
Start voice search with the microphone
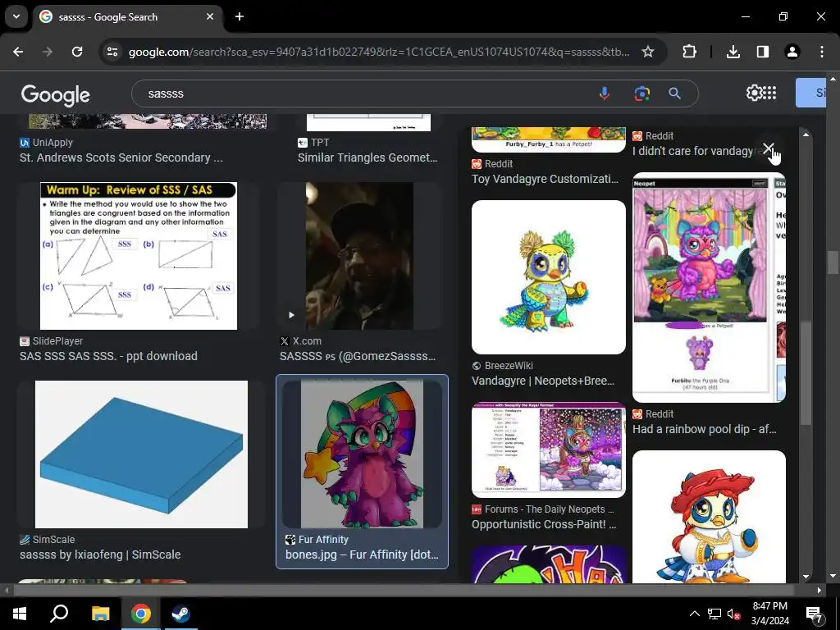(x=605, y=94)
